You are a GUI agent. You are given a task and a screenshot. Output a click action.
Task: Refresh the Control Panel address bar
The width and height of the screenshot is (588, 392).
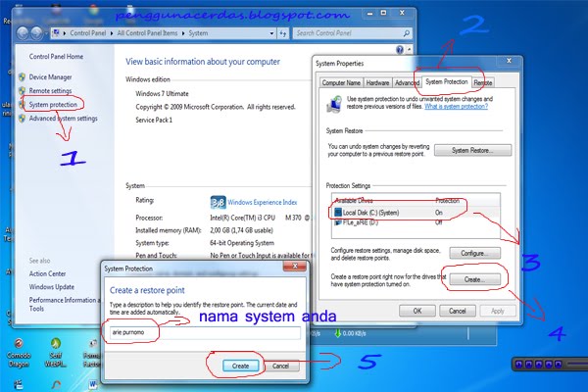[x=283, y=33]
